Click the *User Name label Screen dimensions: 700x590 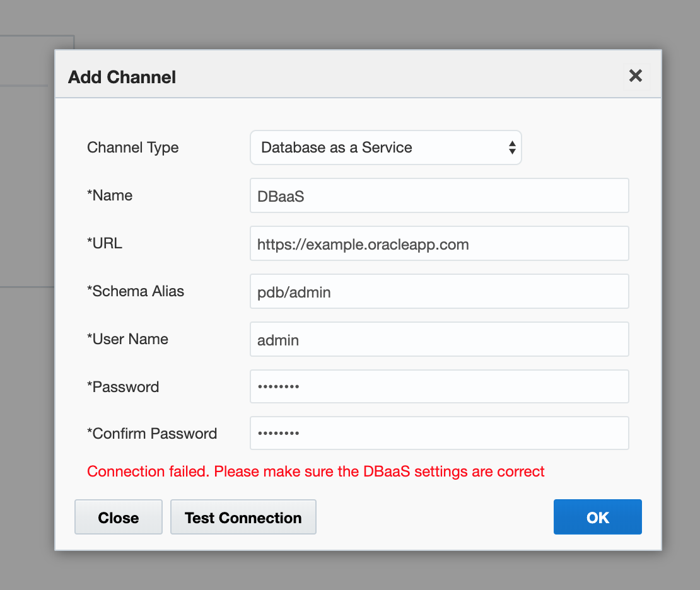click(x=127, y=339)
